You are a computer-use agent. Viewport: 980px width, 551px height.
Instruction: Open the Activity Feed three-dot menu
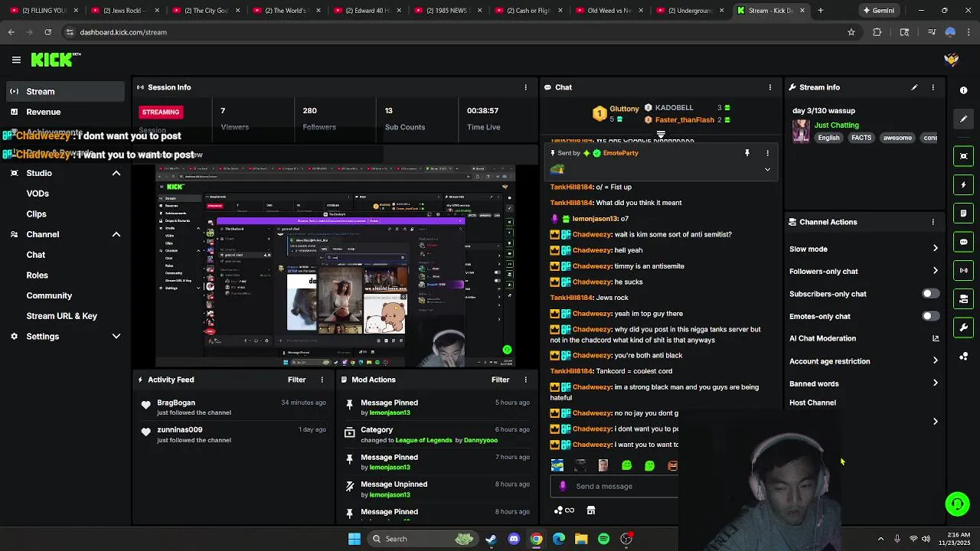click(x=322, y=380)
